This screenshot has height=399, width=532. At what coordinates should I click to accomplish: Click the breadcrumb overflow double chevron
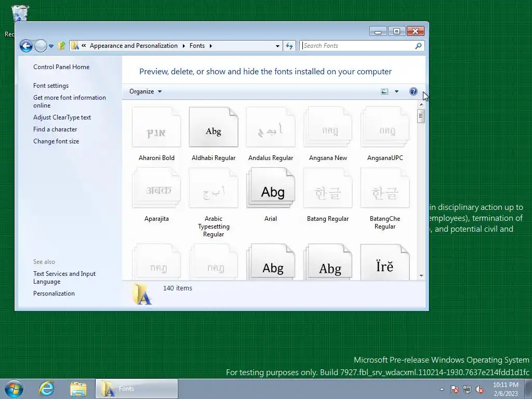84,46
